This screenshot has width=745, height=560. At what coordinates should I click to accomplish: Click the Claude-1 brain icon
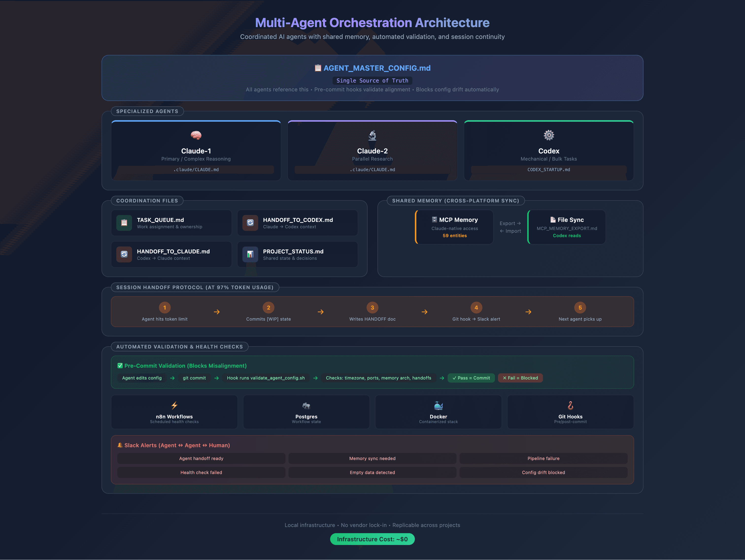coord(196,135)
